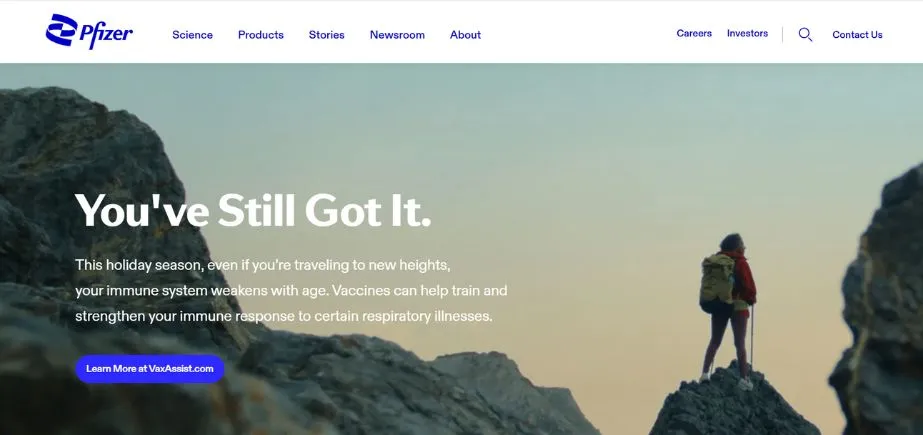Expand the About navigation item

(466, 35)
